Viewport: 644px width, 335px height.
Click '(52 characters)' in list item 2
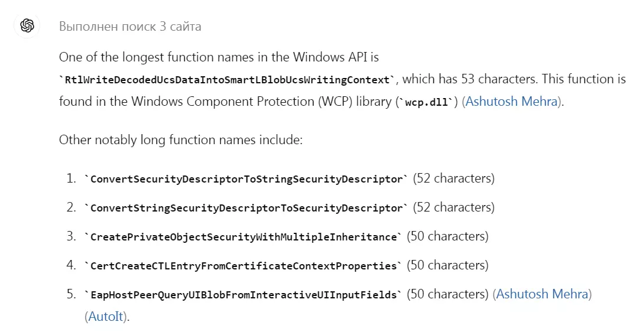click(x=453, y=207)
